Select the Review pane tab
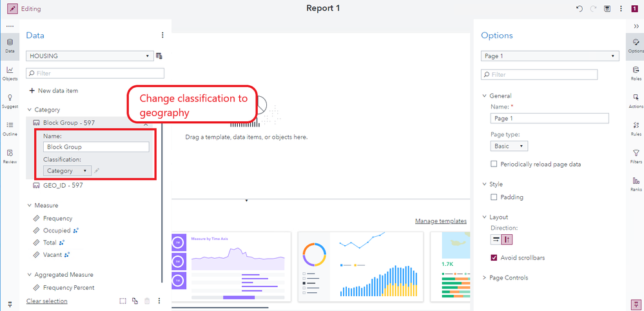This screenshot has width=644, height=311. coord(10,156)
